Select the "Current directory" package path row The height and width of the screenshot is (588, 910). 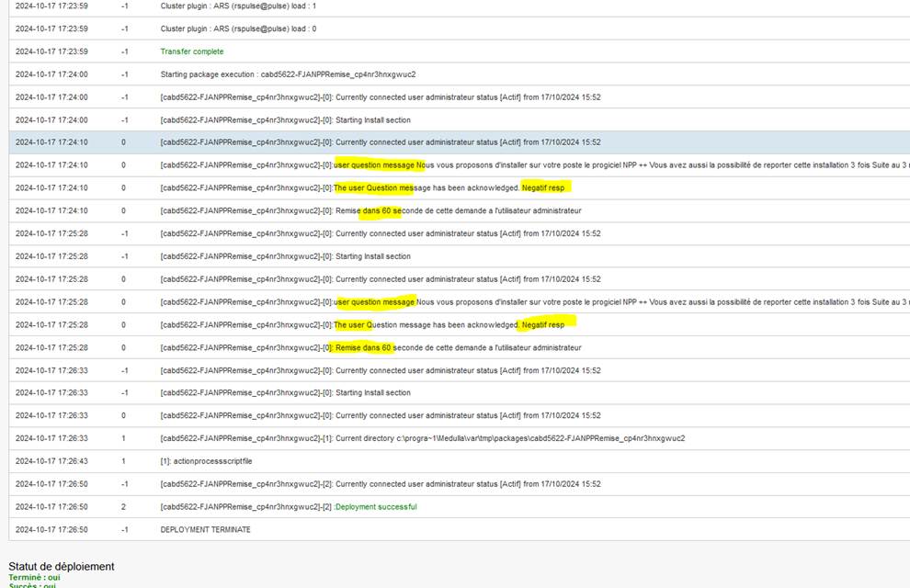pyautogui.click(x=422, y=438)
